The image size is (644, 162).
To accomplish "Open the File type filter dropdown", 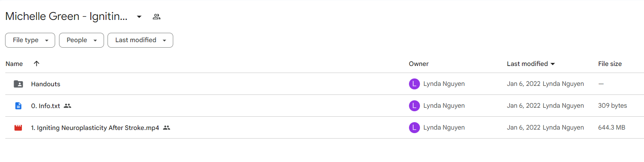I will (30, 40).
